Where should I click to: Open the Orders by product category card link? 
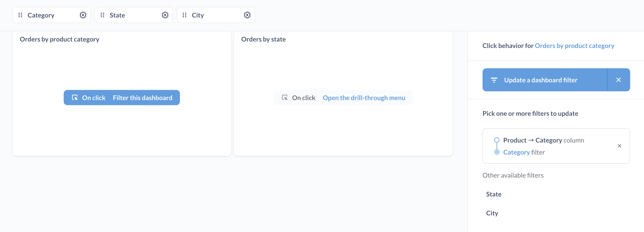(x=574, y=45)
